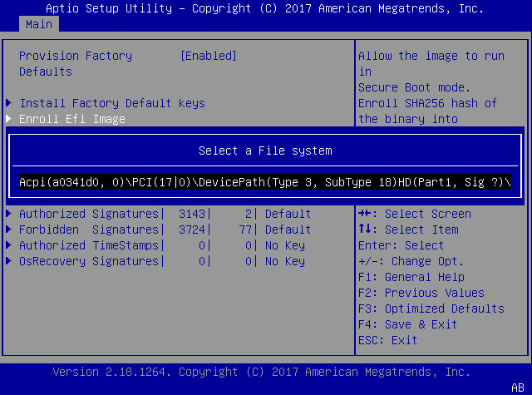Select the Provision Factory Defaults label

pyautogui.click(x=76, y=63)
